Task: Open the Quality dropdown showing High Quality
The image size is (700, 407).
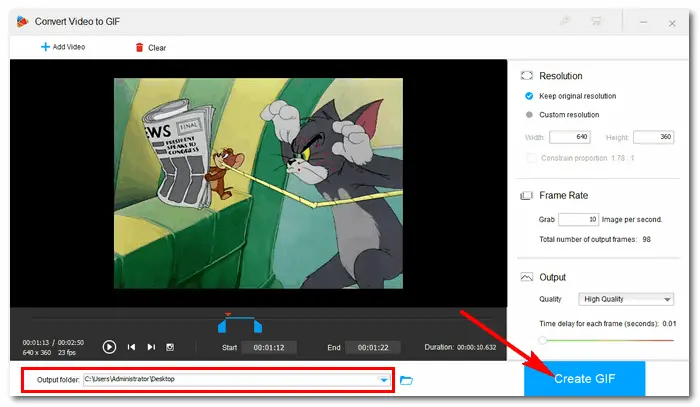Action: (626, 299)
